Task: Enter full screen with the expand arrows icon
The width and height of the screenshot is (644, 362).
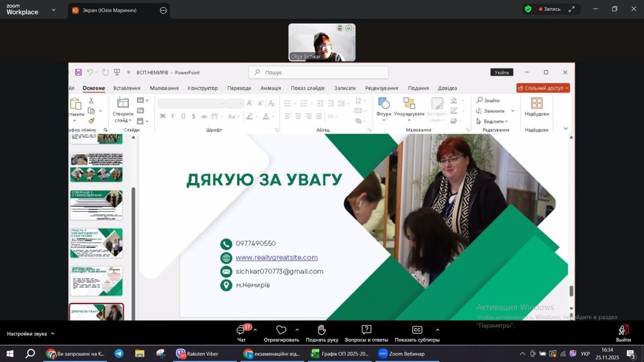Action: 572,9
